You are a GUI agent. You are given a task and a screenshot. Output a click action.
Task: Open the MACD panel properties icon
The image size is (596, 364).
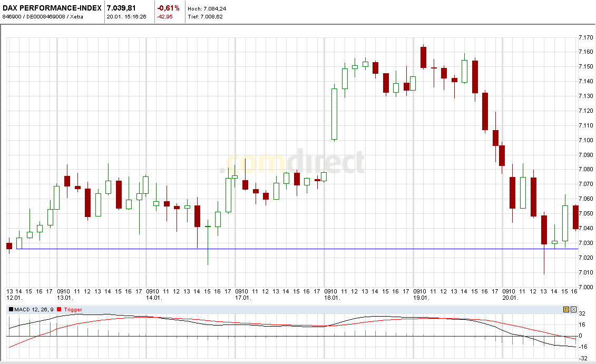point(566,309)
